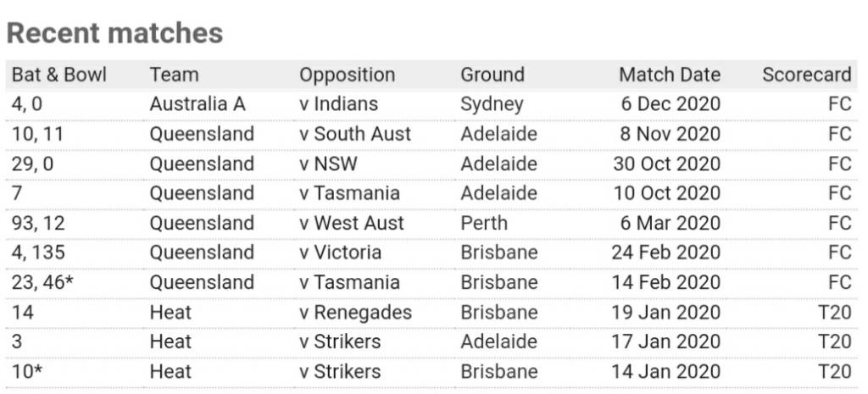The height and width of the screenshot is (394, 868).
Task: Click the Bat & Bowl column header
Action: click(59, 75)
